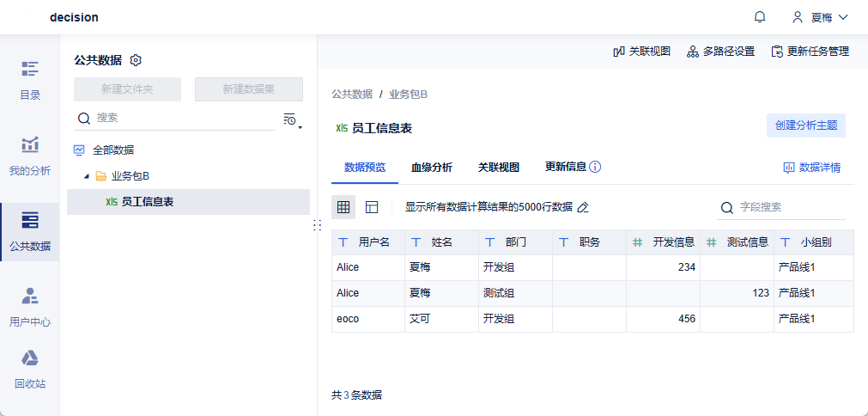The image size is (868, 416).
Task: Switch to the 血缘分析 tab
Action: (432, 168)
